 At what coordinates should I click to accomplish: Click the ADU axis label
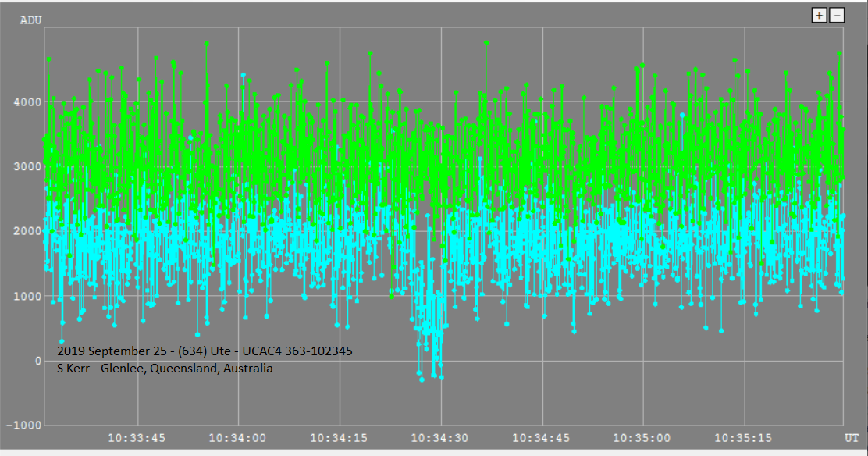(30, 20)
